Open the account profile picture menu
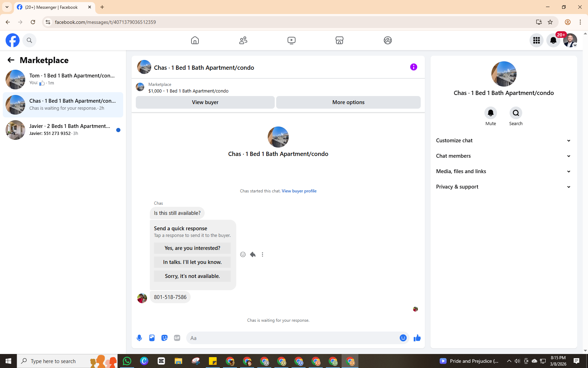The image size is (588, 368). click(570, 40)
